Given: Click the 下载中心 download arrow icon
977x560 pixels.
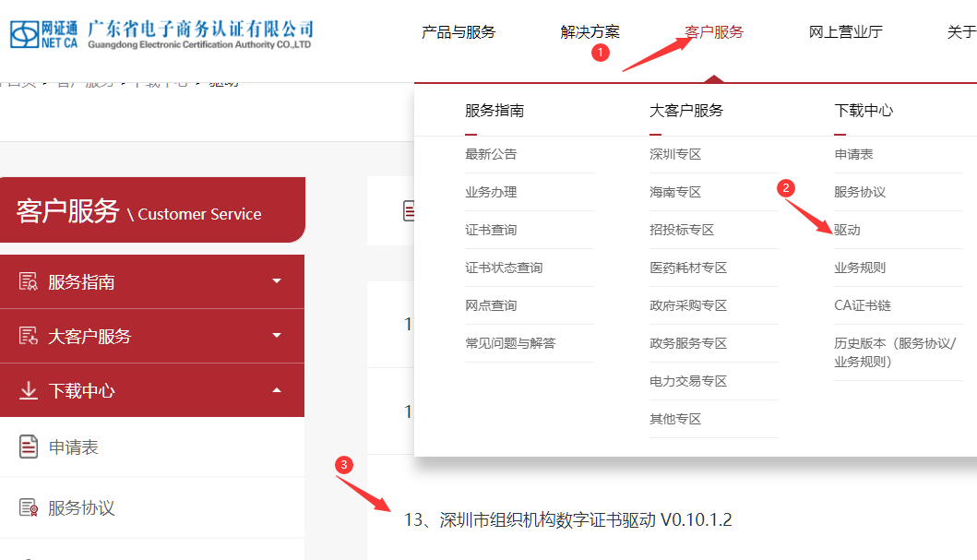Looking at the screenshot, I should click(x=29, y=391).
